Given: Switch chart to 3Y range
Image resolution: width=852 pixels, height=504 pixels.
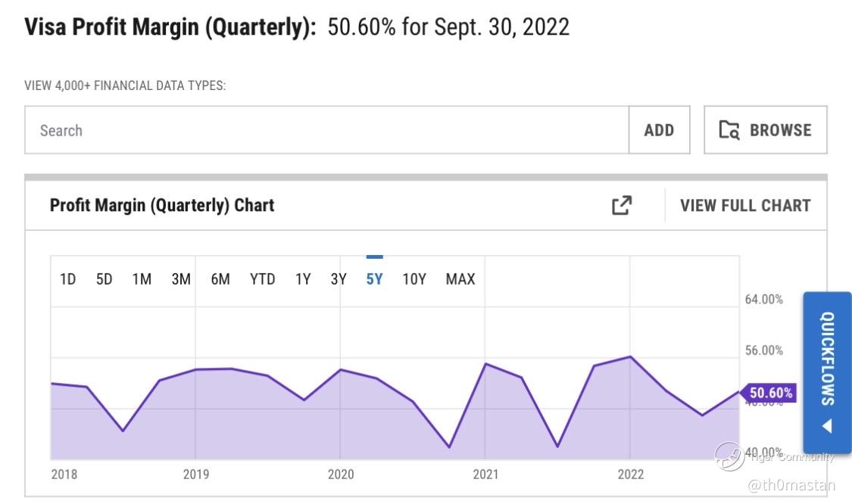Looking at the screenshot, I should [339, 279].
